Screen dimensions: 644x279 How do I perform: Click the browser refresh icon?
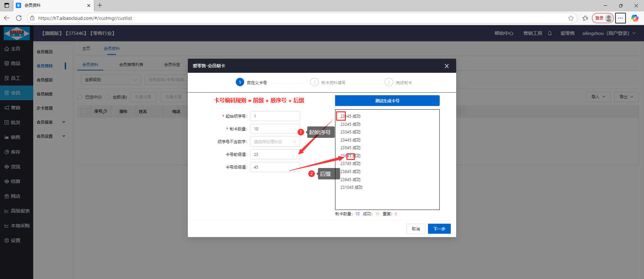tap(19, 18)
